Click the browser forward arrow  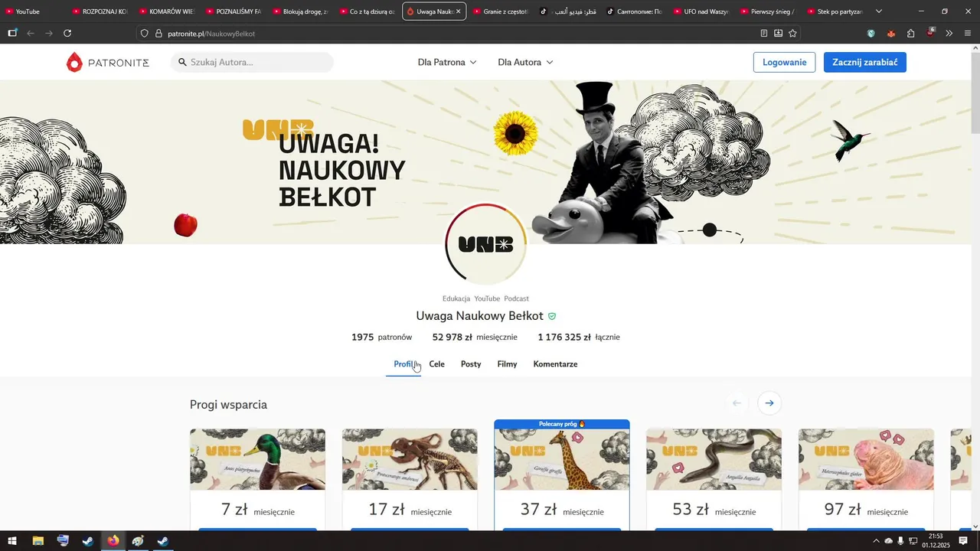tap(49, 34)
